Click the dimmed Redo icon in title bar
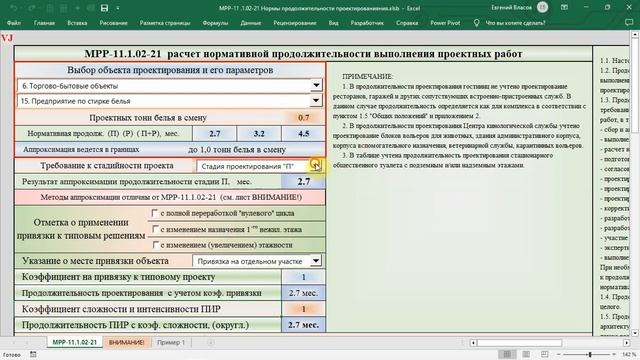 pos(33,8)
